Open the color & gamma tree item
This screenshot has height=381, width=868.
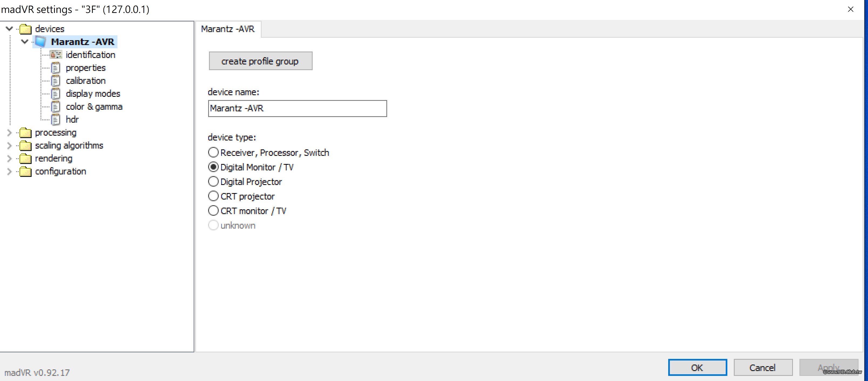click(94, 107)
